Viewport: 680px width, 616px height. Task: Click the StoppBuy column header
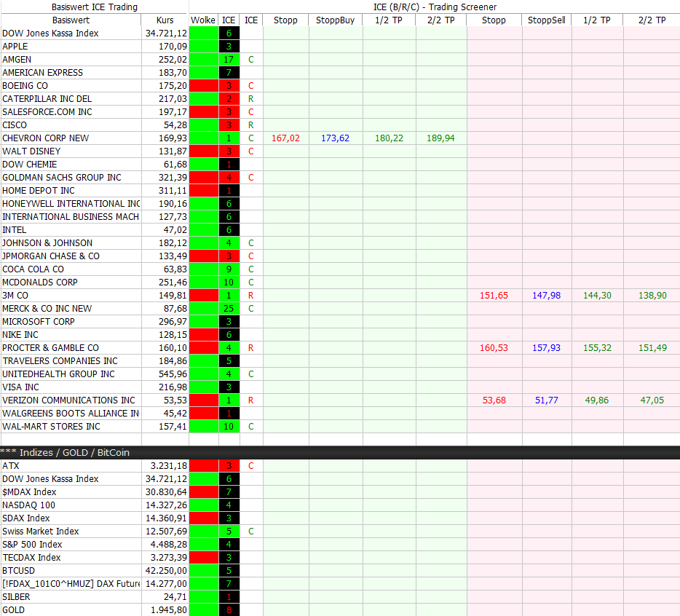pyautogui.click(x=335, y=20)
